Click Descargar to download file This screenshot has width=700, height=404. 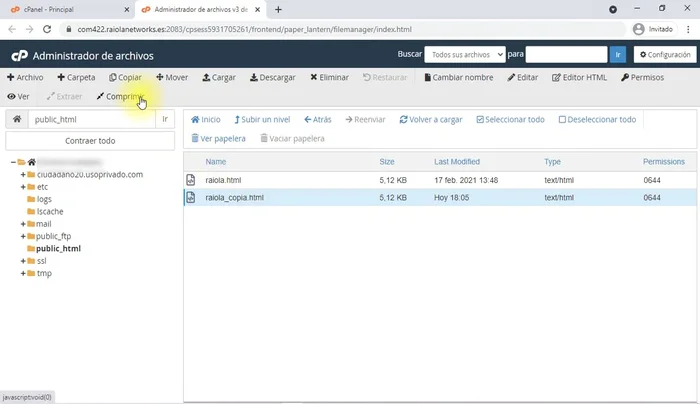(273, 77)
